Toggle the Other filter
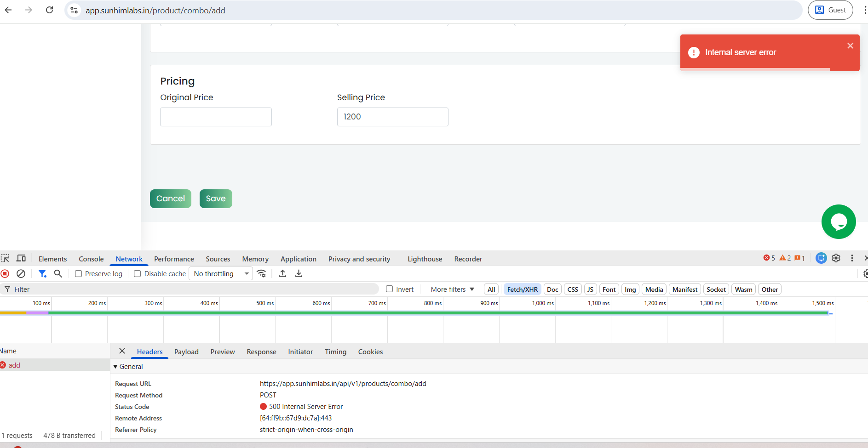This screenshot has height=448, width=868. point(770,289)
